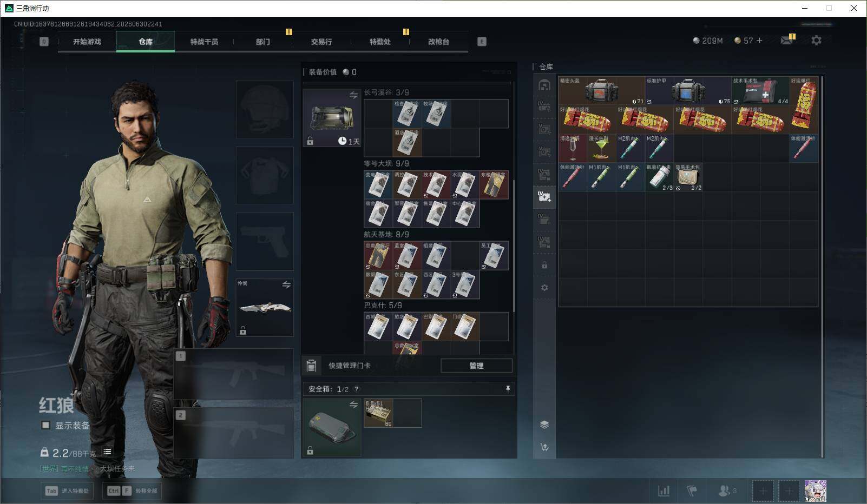Select the cocktail 漫长告别 item
This screenshot has width=867, height=504.
click(602, 148)
